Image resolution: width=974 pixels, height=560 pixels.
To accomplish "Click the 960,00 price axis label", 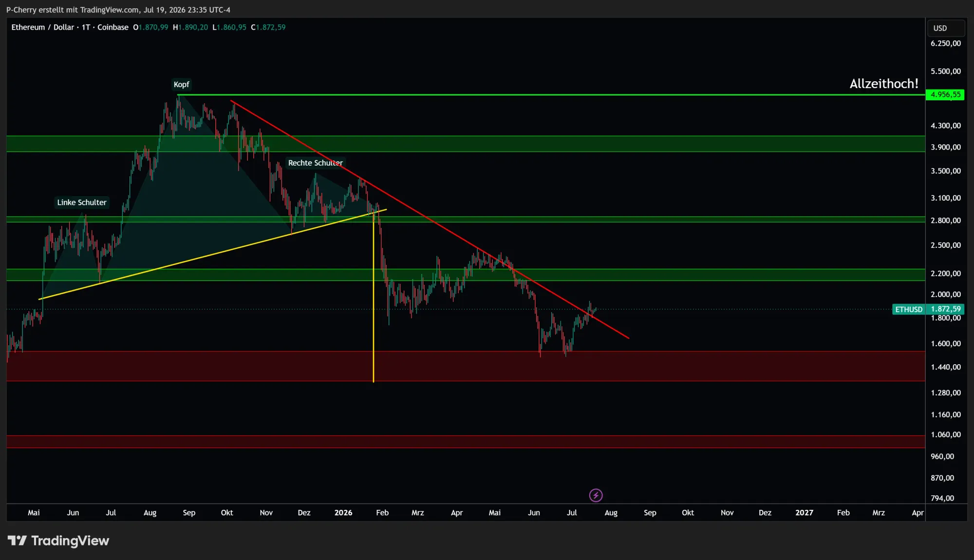I will click(x=942, y=457).
